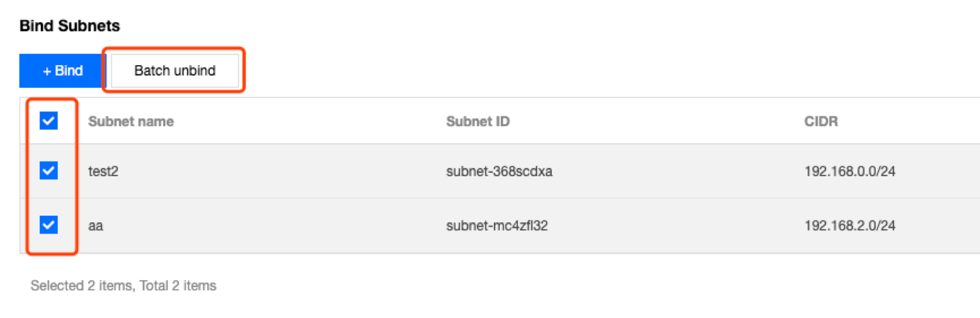This screenshot has height=318, width=980.
Task: Uncheck the checkbox for subnet aa
Action: [x=49, y=225]
